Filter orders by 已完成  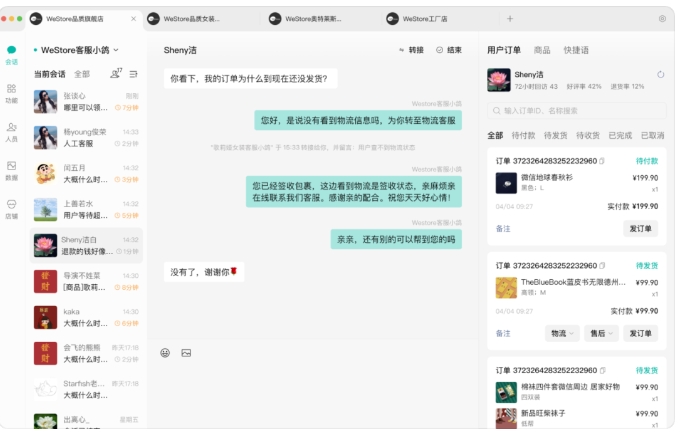click(x=620, y=136)
